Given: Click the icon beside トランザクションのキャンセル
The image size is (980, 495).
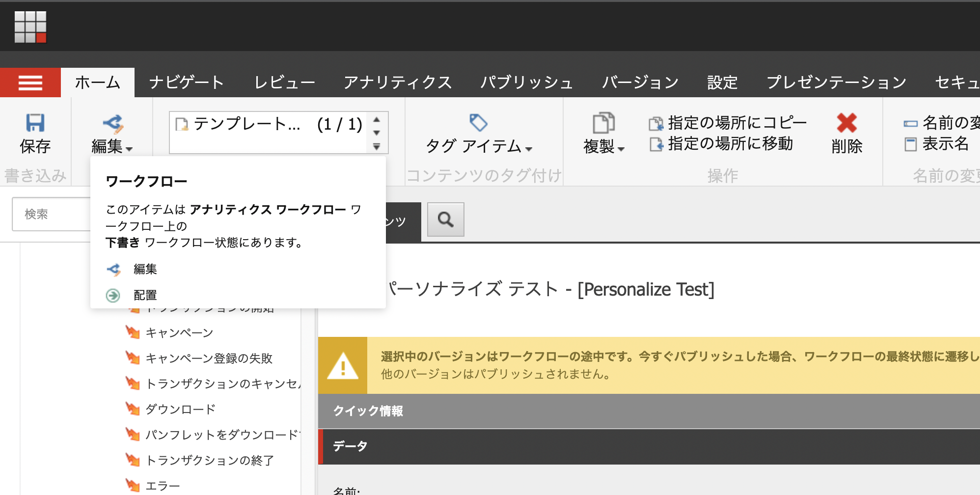Looking at the screenshot, I should point(133,384).
